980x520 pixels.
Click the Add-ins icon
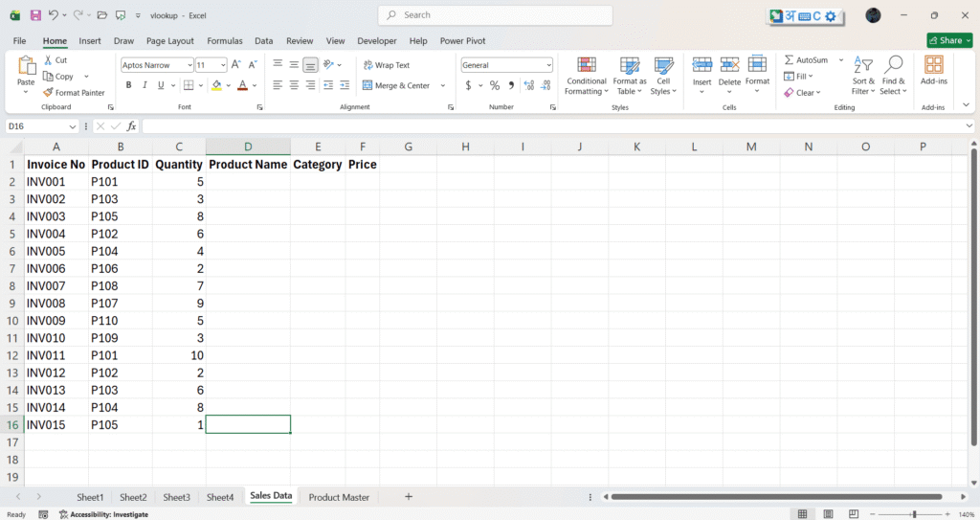934,70
